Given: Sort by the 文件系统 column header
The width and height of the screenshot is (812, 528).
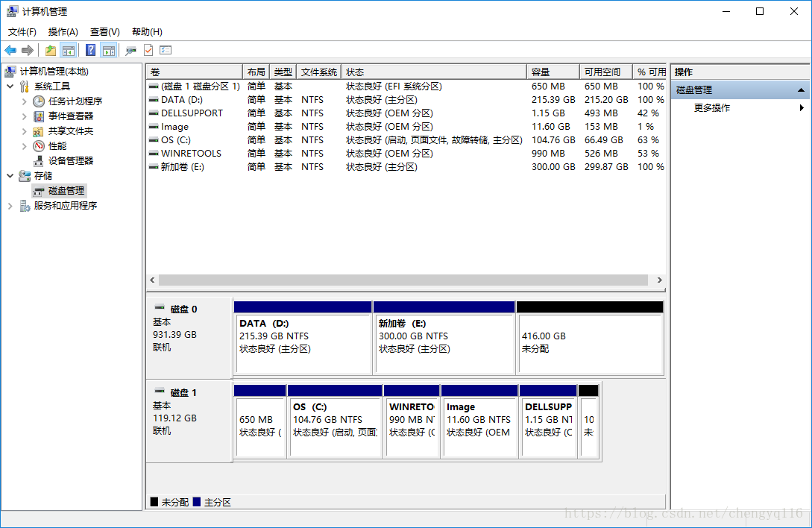Looking at the screenshot, I should (x=319, y=72).
